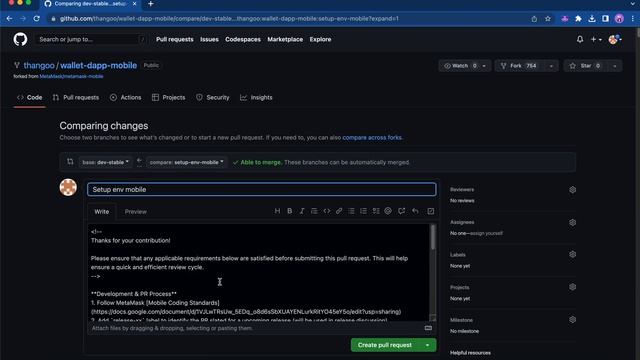Viewport: 640px width, 360px height.
Task: Open Milestone settings gear
Action: 572,320
